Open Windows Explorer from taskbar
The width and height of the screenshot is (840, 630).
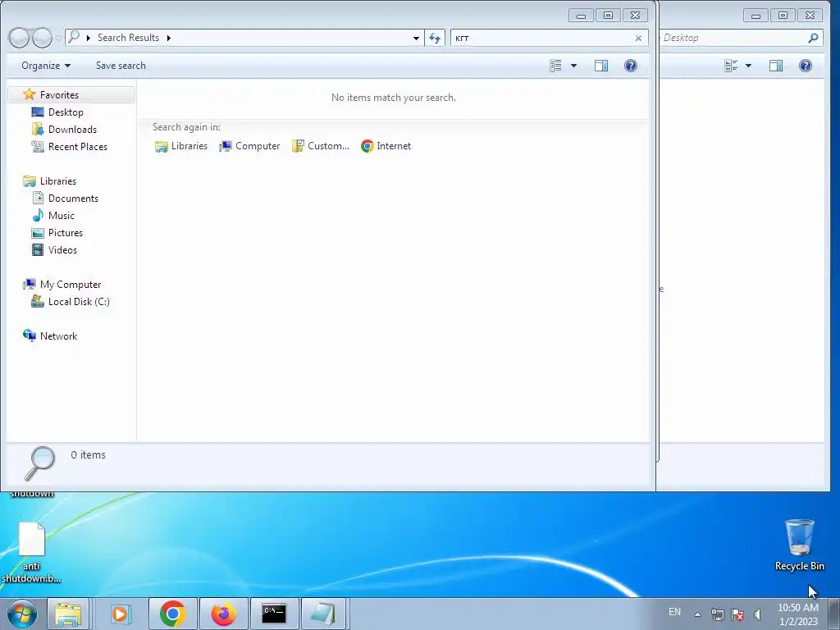[x=68, y=614]
